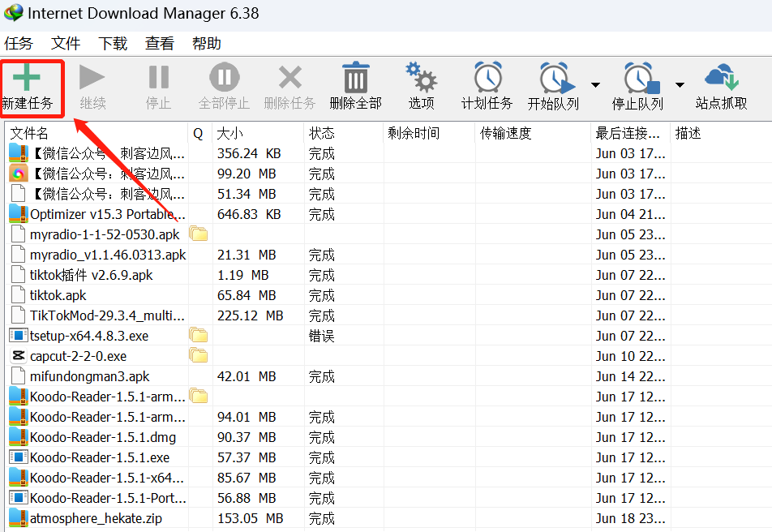The width and height of the screenshot is (772, 532).
Task: Click the 继续 resume icon
Action: (92, 77)
